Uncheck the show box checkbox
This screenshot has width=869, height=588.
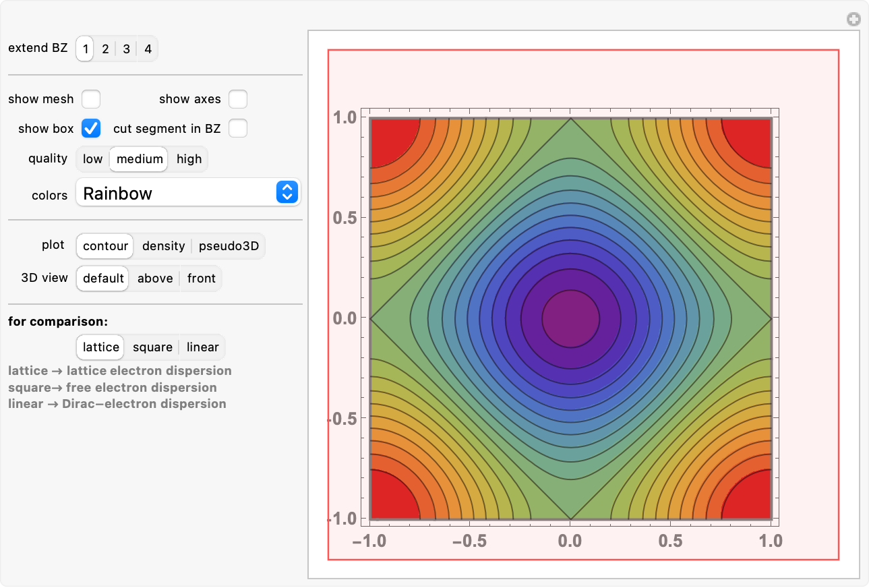coord(91,128)
